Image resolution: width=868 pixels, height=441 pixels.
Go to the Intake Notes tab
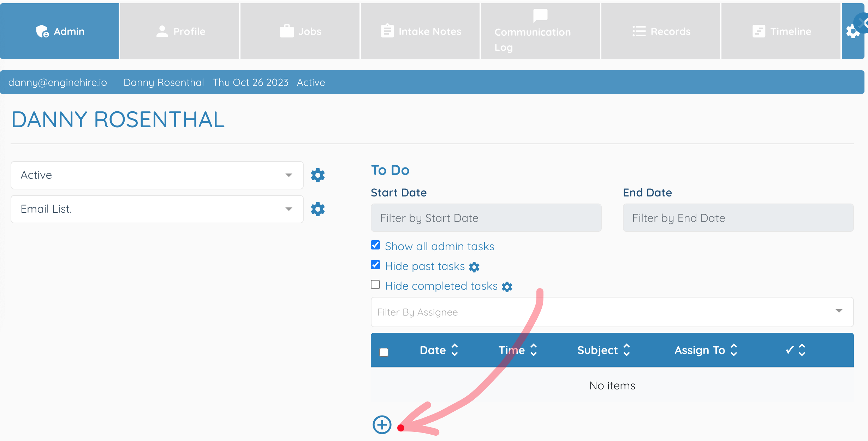pyautogui.click(x=420, y=31)
